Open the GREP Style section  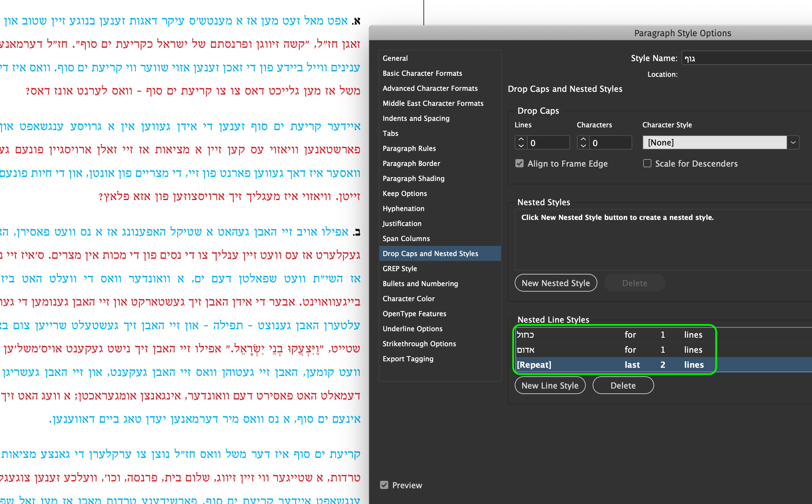[x=400, y=268]
